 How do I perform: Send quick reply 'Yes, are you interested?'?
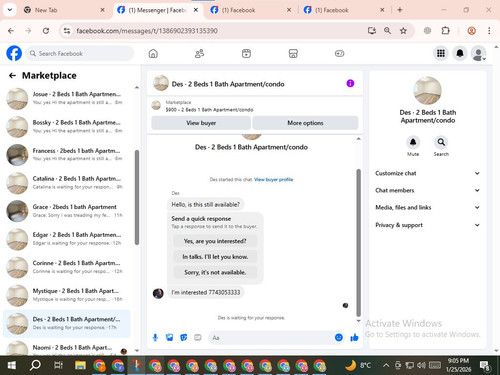(x=215, y=241)
